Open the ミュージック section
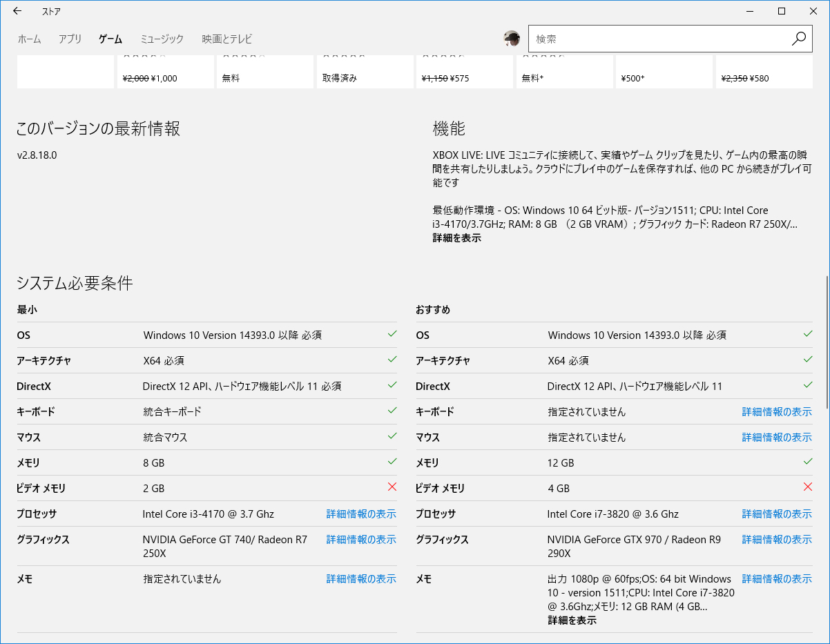Screen dimensions: 830x644 click(161, 39)
